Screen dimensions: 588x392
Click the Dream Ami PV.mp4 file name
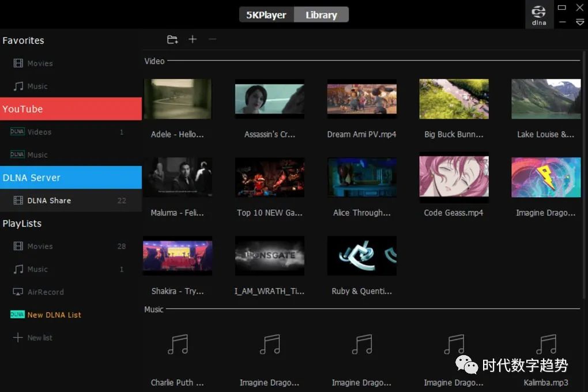pyautogui.click(x=362, y=134)
